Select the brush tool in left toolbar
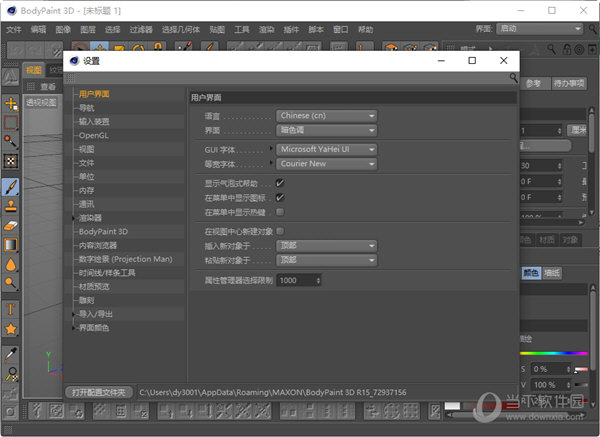 (11, 187)
